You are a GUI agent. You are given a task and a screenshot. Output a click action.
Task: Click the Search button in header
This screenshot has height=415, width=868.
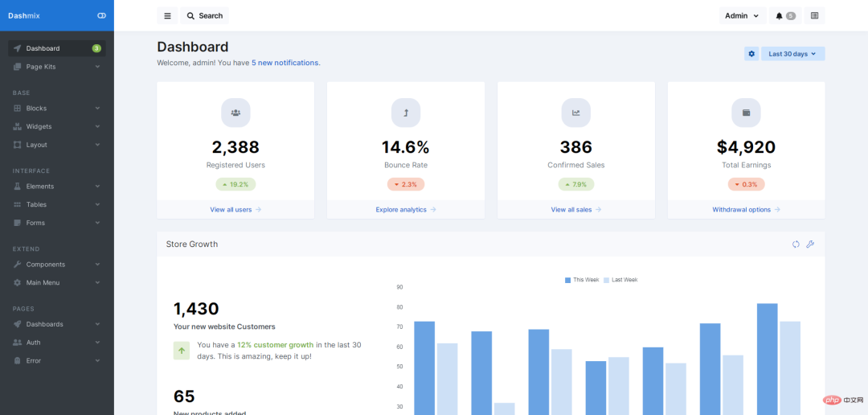tap(204, 15)
